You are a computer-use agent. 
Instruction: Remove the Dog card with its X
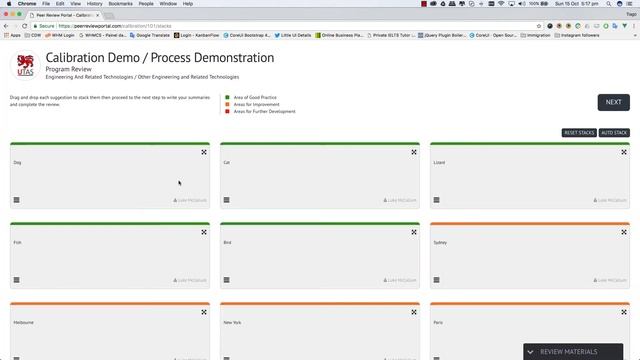204,152
